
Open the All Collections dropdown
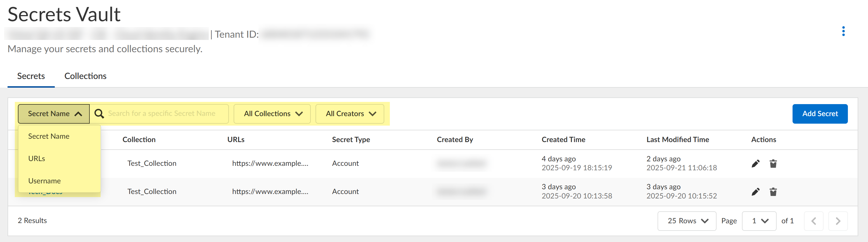[272, 114]
